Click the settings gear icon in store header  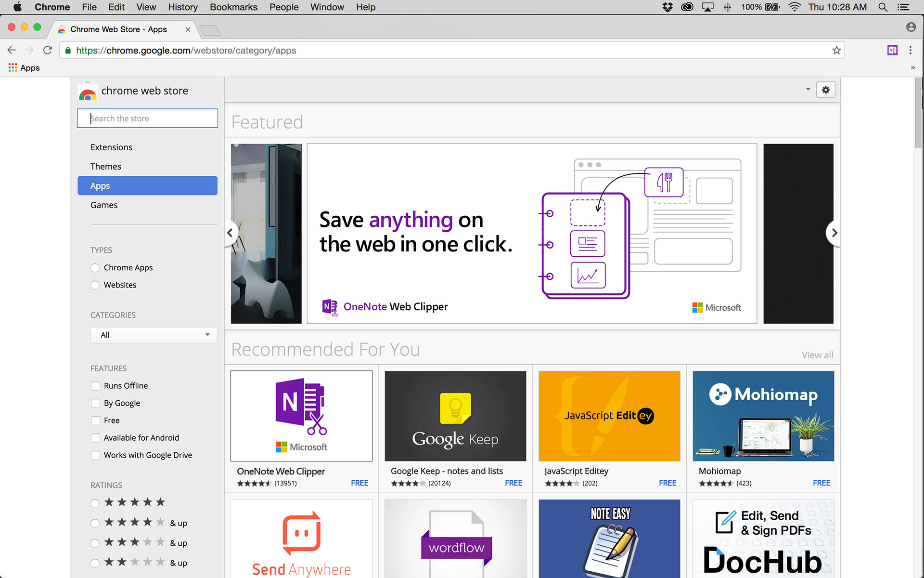pyautogui.click(x=825, y=90)
